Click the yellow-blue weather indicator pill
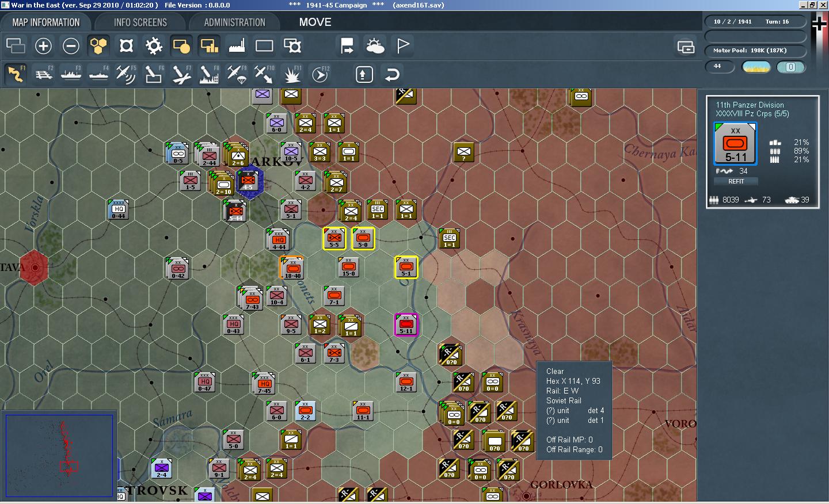 (x=756, y=67)
